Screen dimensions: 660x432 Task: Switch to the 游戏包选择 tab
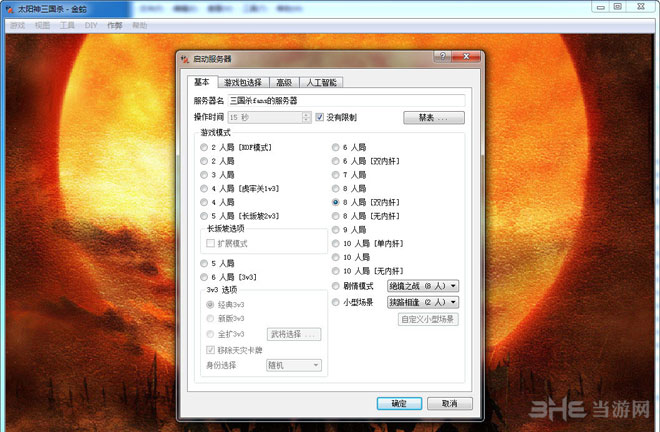(x=245, y=83)
